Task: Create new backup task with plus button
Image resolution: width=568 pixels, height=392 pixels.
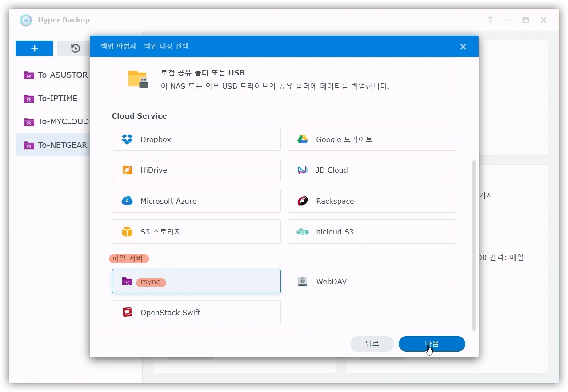Action: [x=34, y=49]
